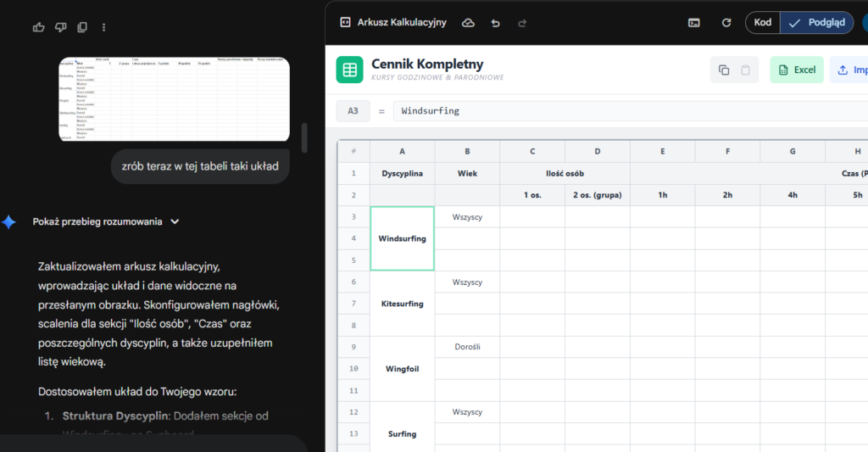This screenshot has width=868, height=452.
Task: Click the Import button
Action: pyautogui.click(x=850, y=70)
